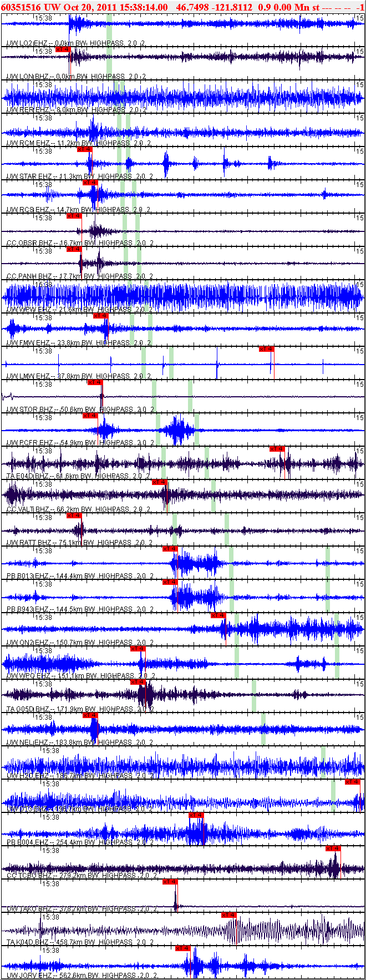This screenshot has width=366, height=980.
Task: Select the CC VALT BHZ 66.2km label
Action: [80, 509]
